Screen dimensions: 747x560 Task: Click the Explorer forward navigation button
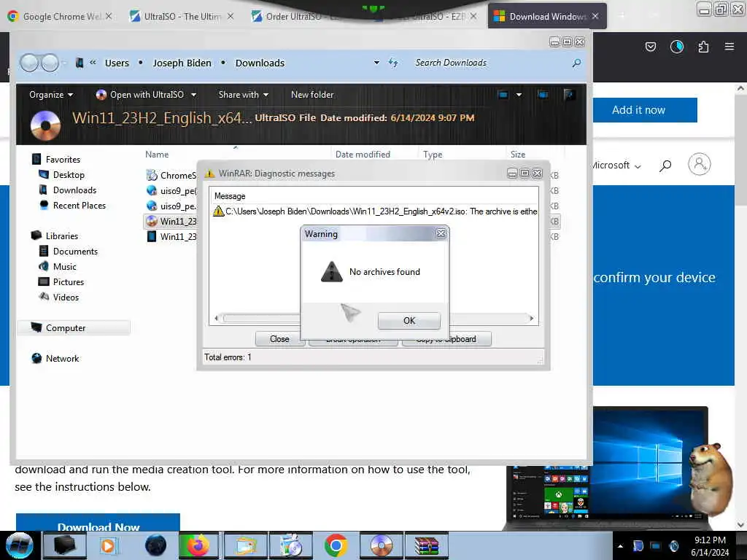pyautogui.click(x=50, y=63)
